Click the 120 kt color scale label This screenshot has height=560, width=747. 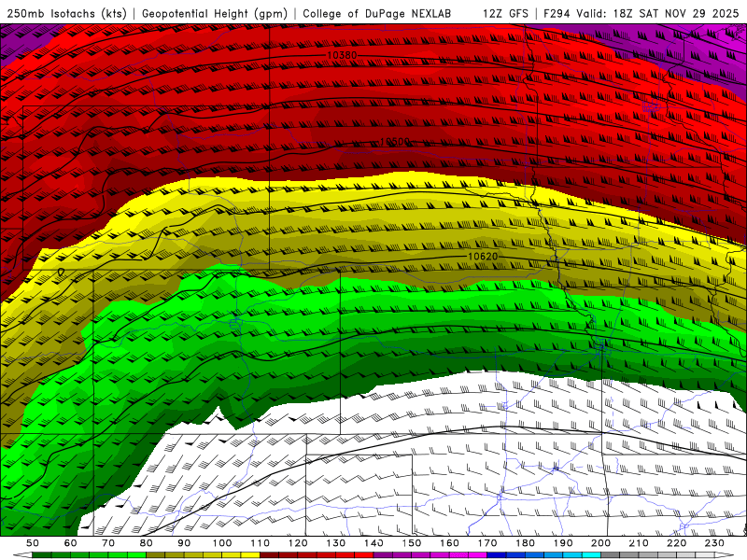coord(298,543)
